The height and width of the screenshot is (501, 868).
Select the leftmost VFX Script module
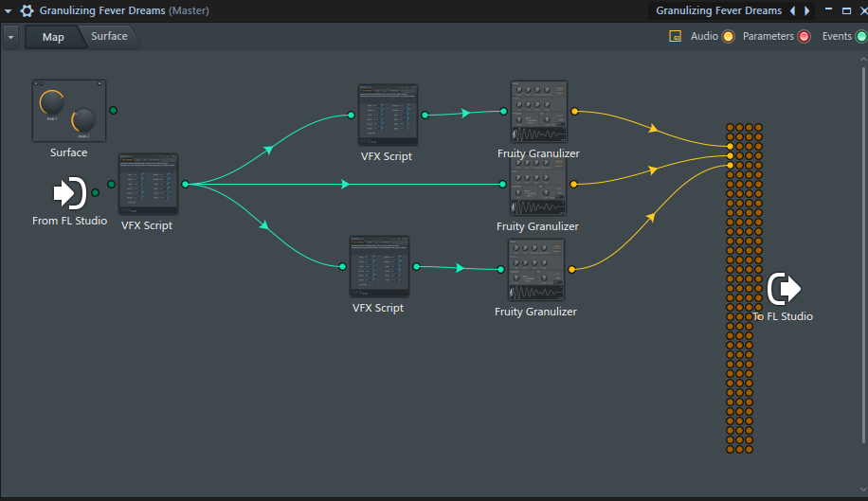(149, 184)
